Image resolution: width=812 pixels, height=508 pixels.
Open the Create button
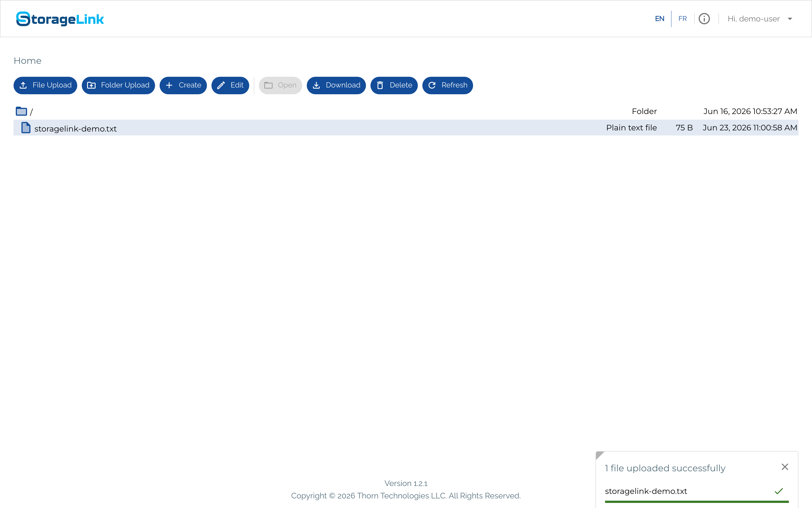click(x=183, y=85)
